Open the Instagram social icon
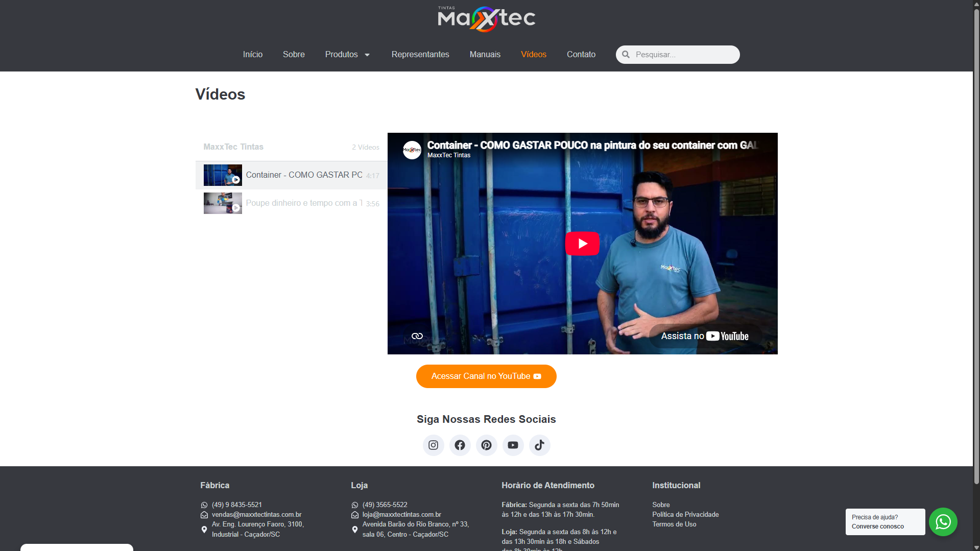Screen dimensions: 980x551 (433, 445)
